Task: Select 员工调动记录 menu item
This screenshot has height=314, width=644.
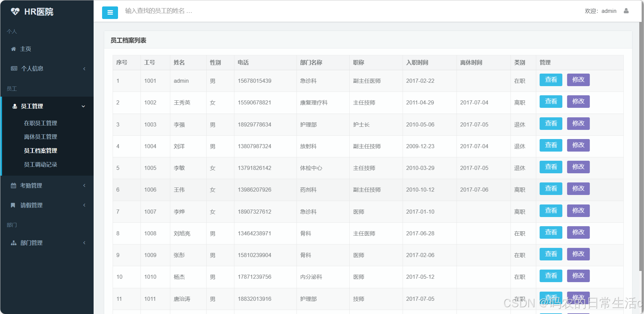Action: (41, 164)
